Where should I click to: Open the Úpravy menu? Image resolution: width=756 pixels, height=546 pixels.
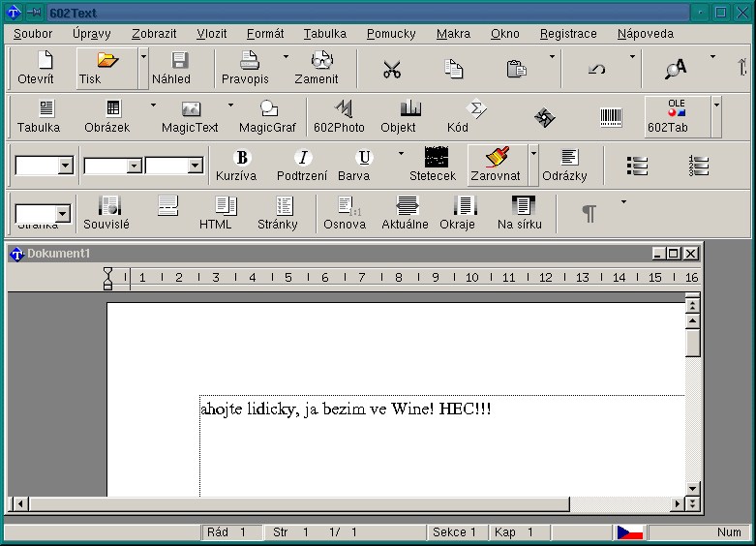click(x=92, y=33)
